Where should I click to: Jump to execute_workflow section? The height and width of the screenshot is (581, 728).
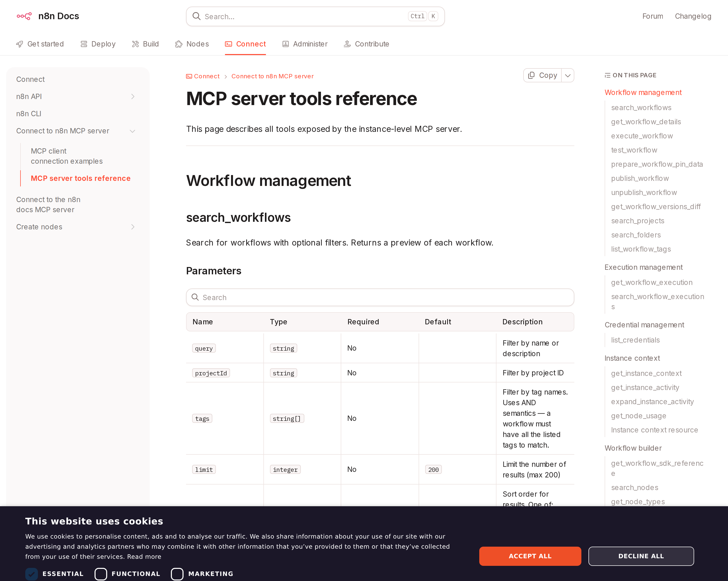(x=642, y=136)
